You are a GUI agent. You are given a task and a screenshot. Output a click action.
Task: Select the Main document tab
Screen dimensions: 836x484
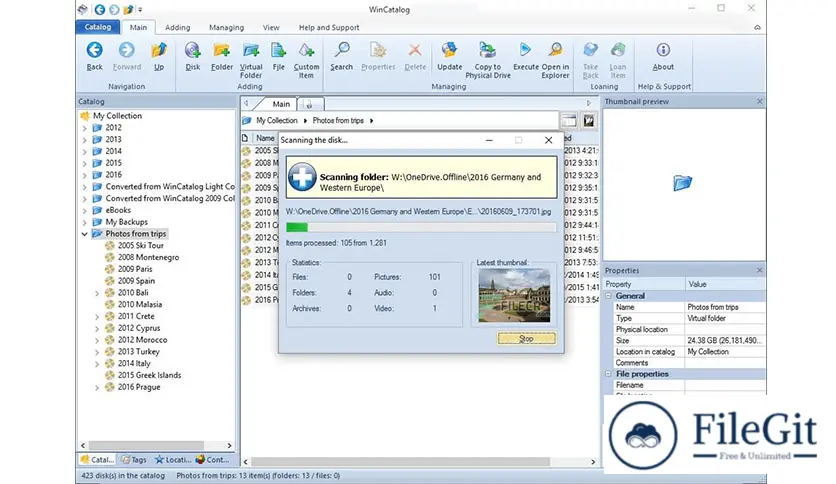point(281,104)
